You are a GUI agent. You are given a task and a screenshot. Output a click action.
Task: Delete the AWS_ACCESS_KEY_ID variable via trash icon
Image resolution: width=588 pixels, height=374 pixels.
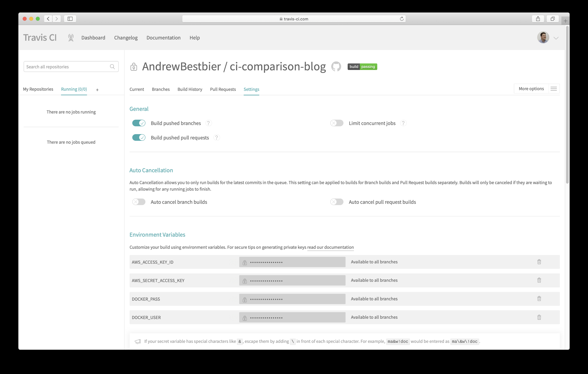tap(539, 262)
